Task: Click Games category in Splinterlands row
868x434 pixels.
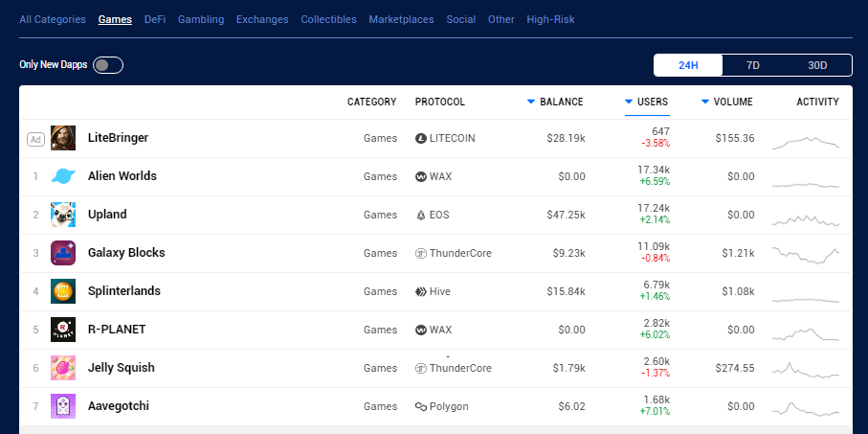Action: (x=380, y=291)
